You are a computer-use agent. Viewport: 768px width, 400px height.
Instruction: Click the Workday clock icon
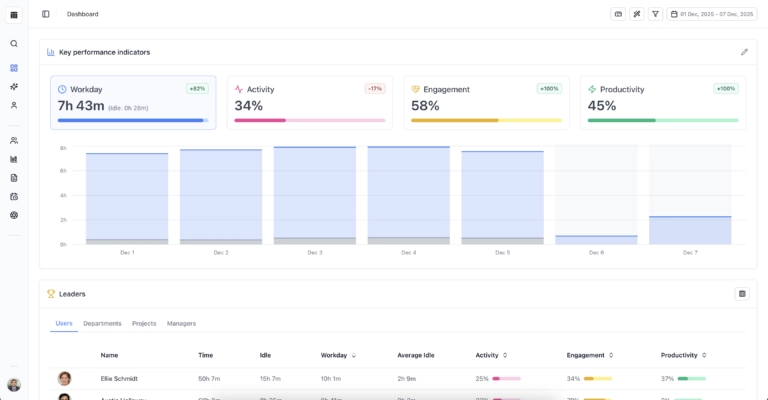[x=62, y=89]
